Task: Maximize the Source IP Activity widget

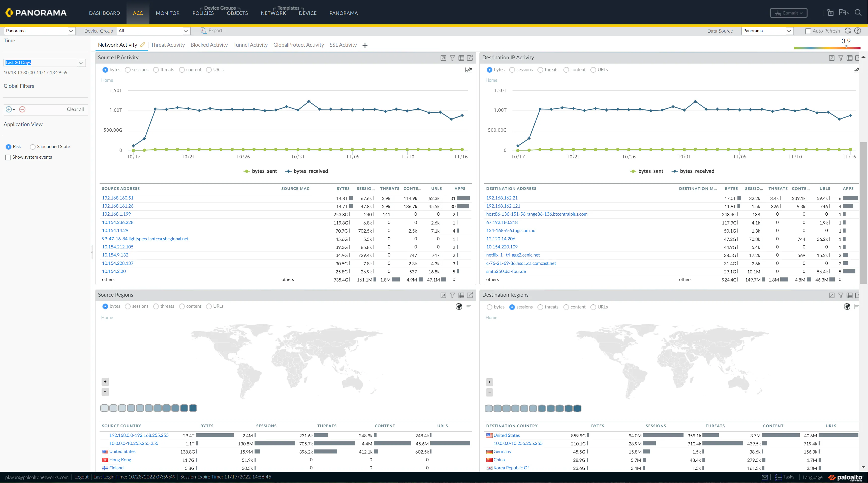Action: coord(443,58)
